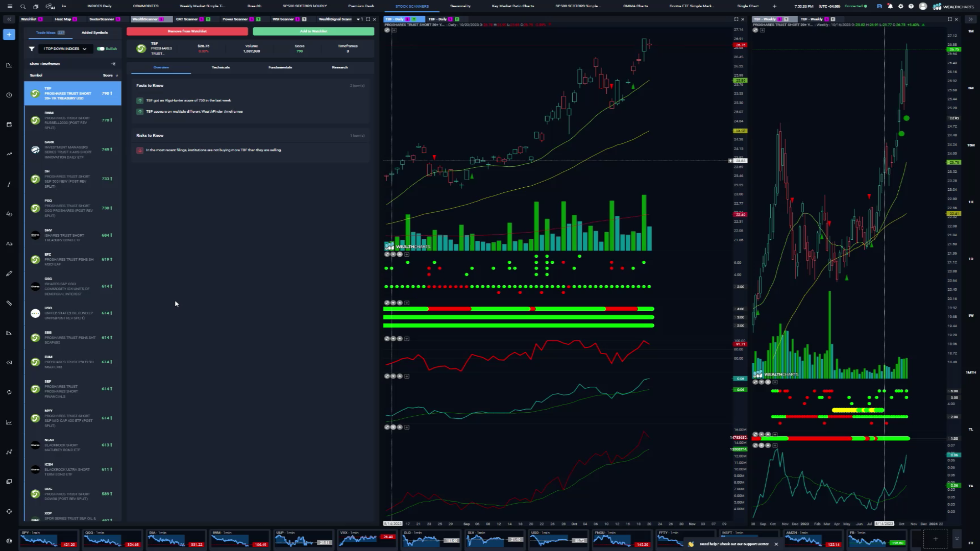
Task: Select the text annotation tool in left sidebar
Action: (9, 244)
